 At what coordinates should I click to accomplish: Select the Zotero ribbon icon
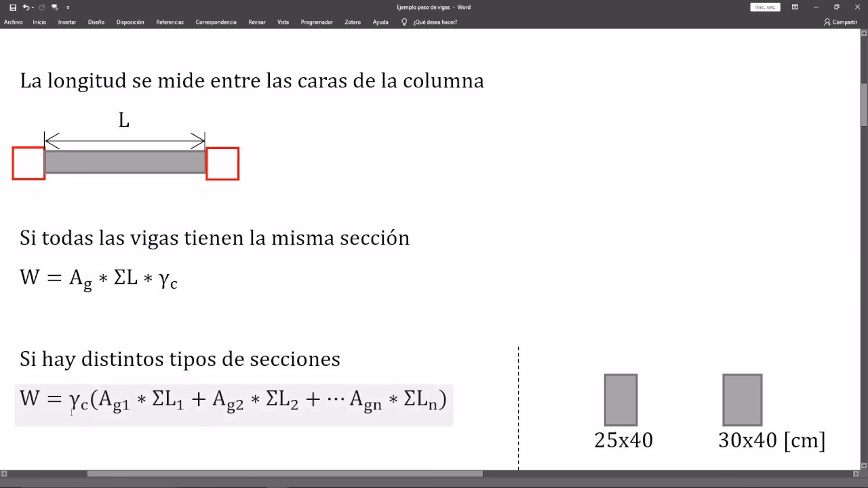(x=352, y=22)
